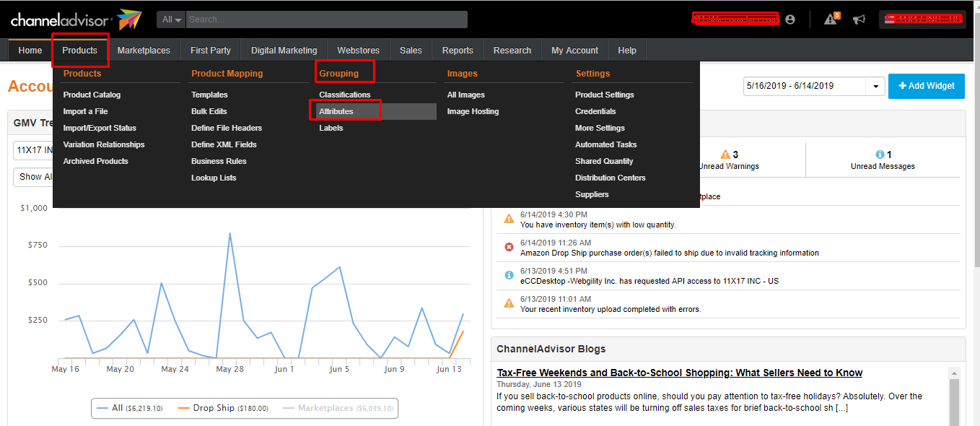Screen dimensions: 980x426
Task: Open the Products menu
Action: (79, 51)
